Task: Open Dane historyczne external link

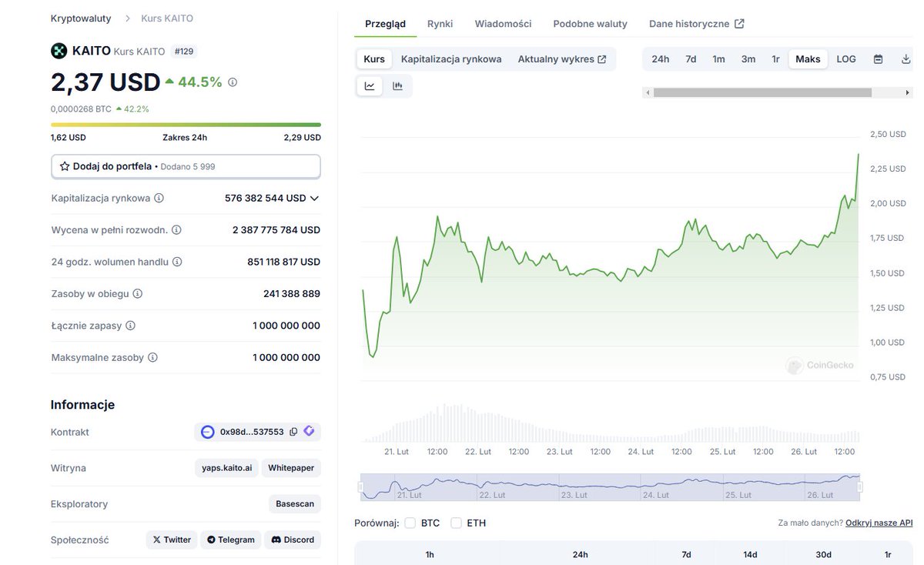Action: [697, 24]
